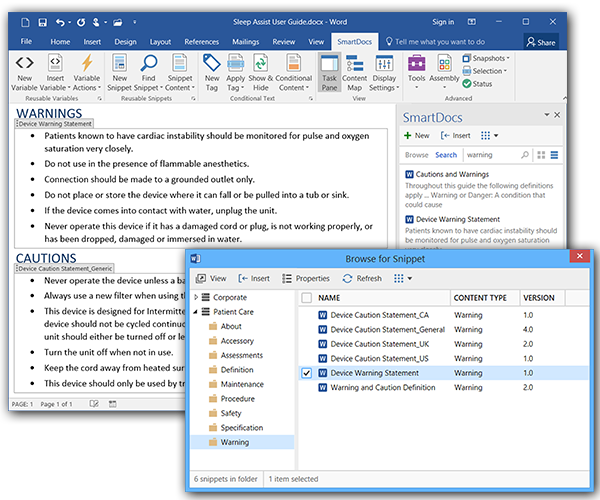
Task: Click Insert in SmartDocs pane
Action: (455, 135)
